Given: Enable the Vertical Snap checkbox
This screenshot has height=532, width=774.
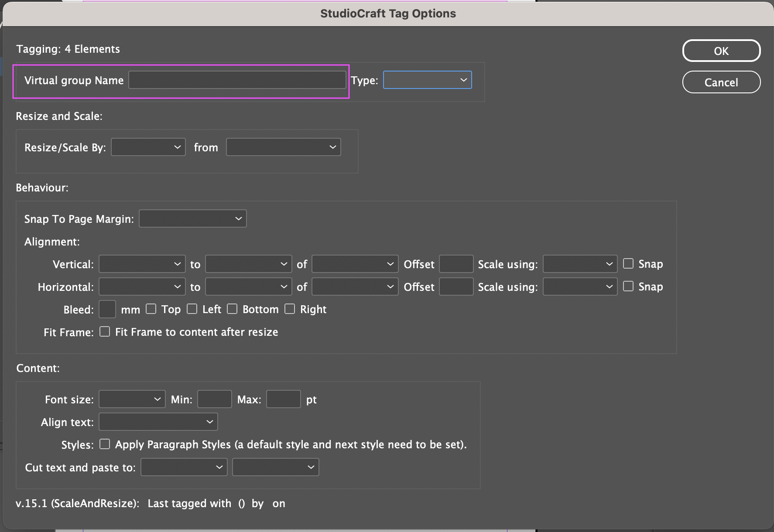Looking at the screenshot, I should pyautogui.click(x=628, y=263).
